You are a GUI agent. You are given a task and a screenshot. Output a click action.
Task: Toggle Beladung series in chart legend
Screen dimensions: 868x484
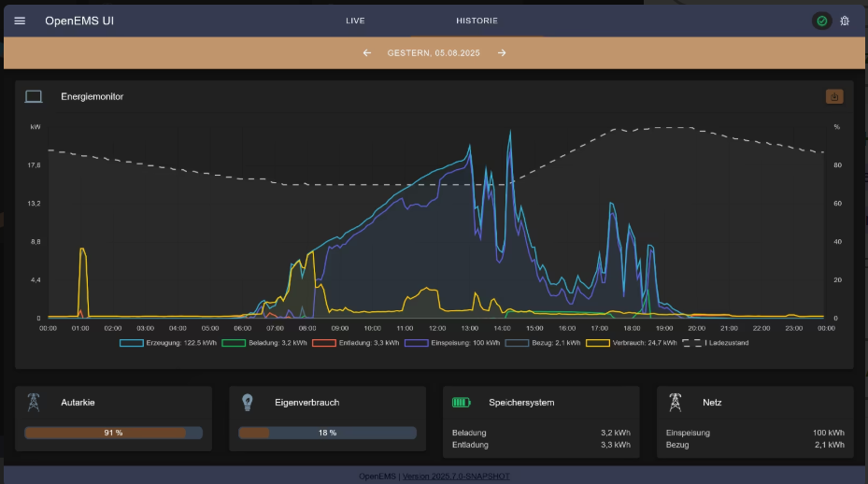[x=264, y=343]
